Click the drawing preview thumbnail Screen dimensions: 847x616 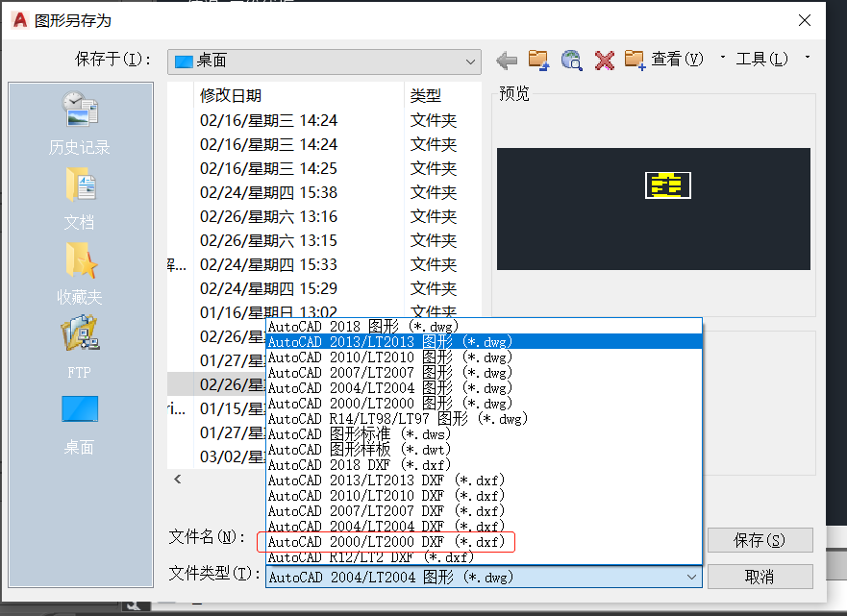tap(653, 209)
